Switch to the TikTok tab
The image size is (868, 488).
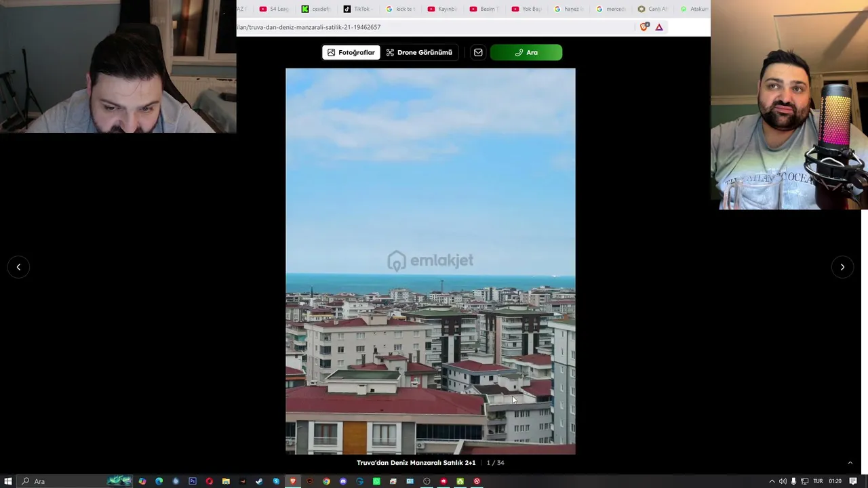[358, 9]
